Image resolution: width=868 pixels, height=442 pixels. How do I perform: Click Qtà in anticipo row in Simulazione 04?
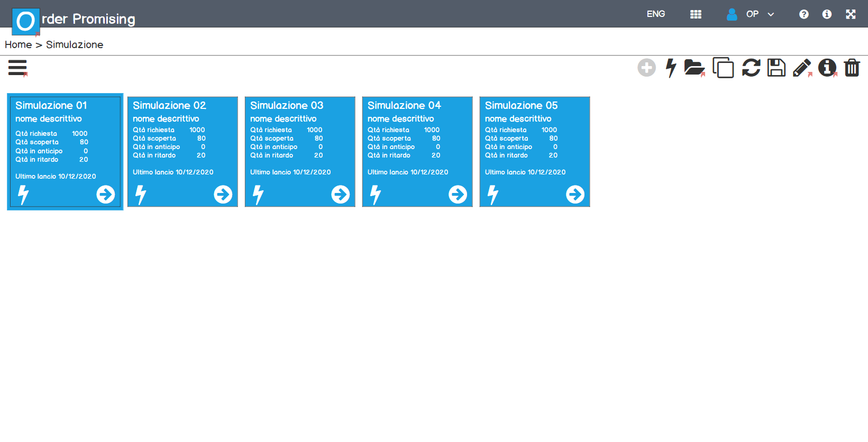404,147
